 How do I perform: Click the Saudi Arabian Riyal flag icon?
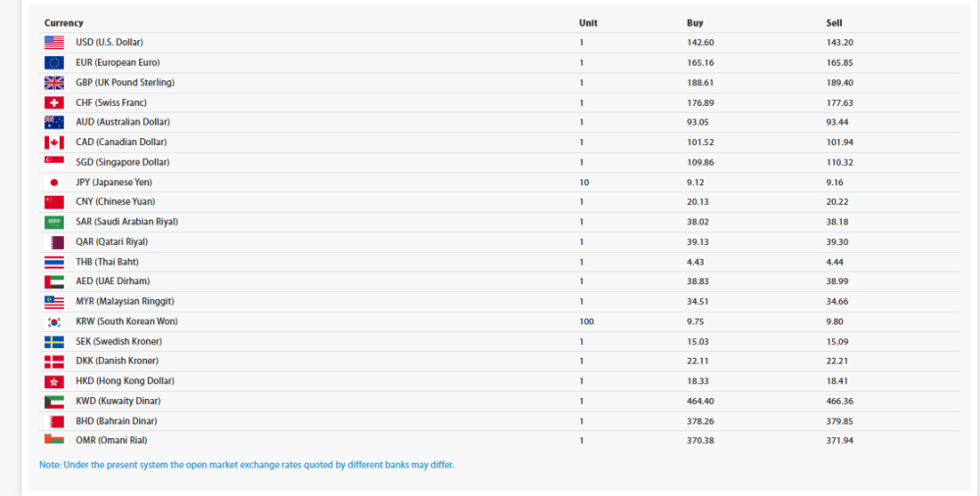point(54,222)
